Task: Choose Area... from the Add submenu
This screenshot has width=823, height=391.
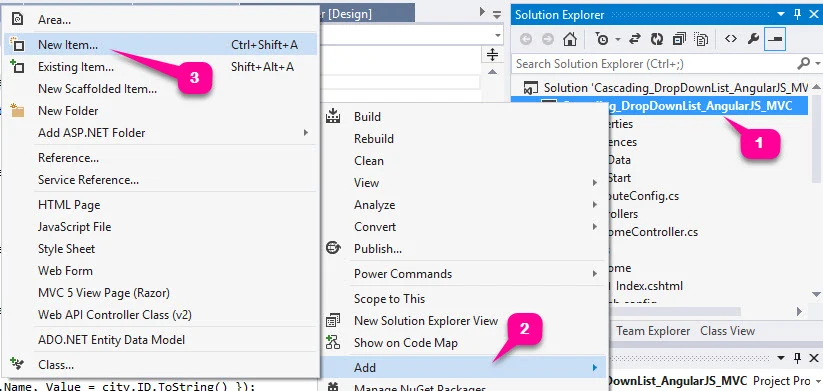Action: [x=160, y=20]
